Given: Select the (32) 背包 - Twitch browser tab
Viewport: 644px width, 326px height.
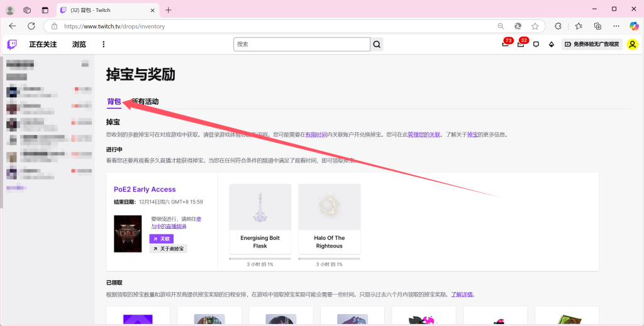Looking at the screenshot, I should coord(108,10).
